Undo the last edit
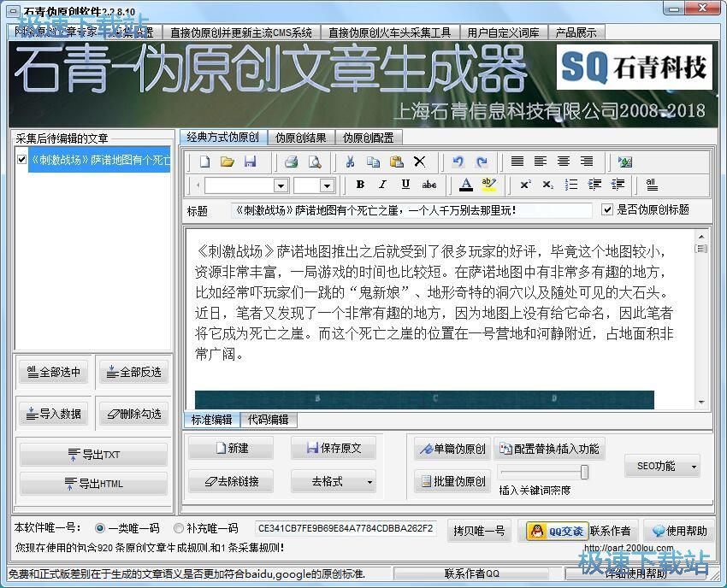 (x=458, y=162)
